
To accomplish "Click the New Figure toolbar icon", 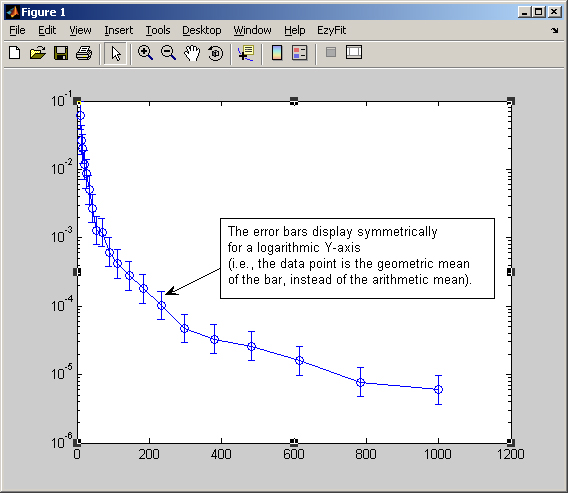I will 14,53.
